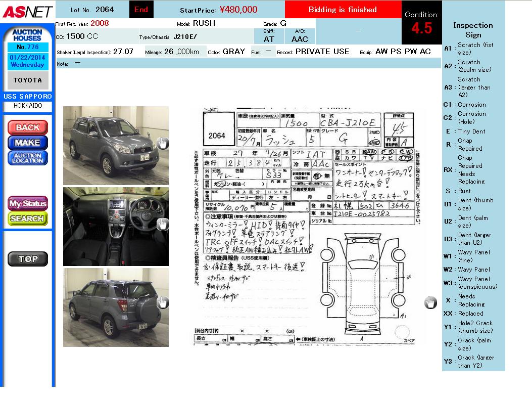Enlarge the rear view car thumbnail

tap(116, 307)
